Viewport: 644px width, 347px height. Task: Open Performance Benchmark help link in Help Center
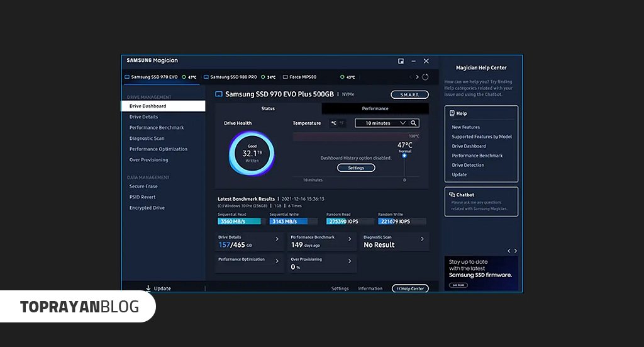pyautogui.click(x=477, y=156)
